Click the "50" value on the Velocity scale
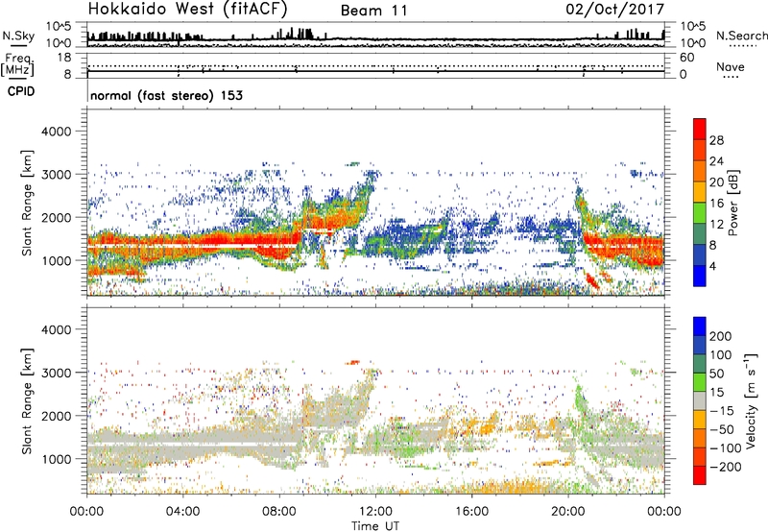This screenshot has height=532, width=768. click(717, 374)
